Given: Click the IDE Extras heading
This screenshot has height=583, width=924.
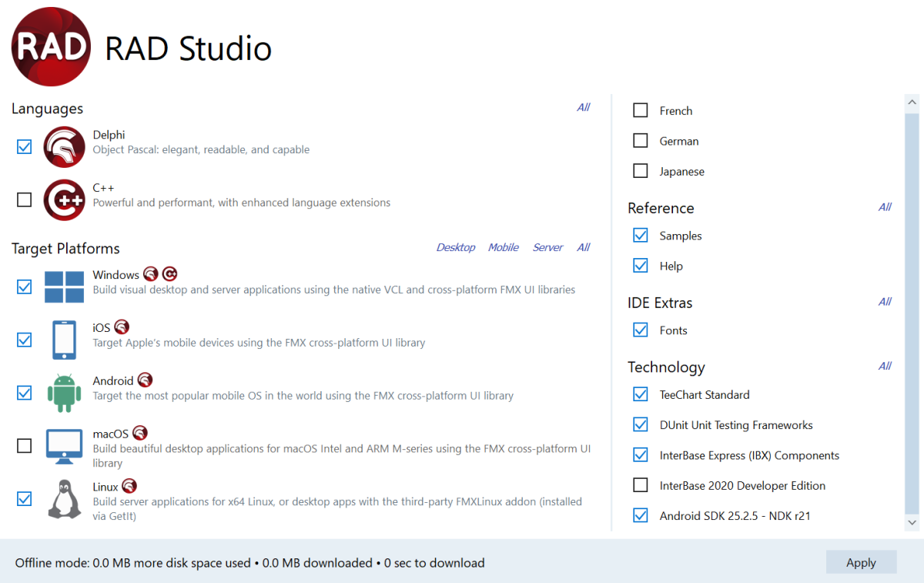Looking at the screenshot, I should pos(660,303).
